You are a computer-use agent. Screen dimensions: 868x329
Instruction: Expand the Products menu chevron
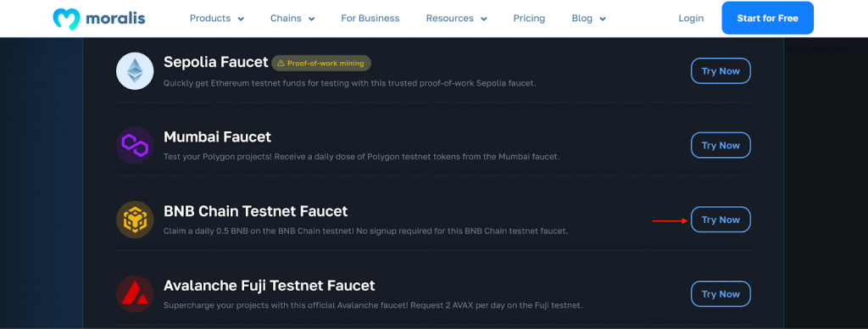point(241,19)
